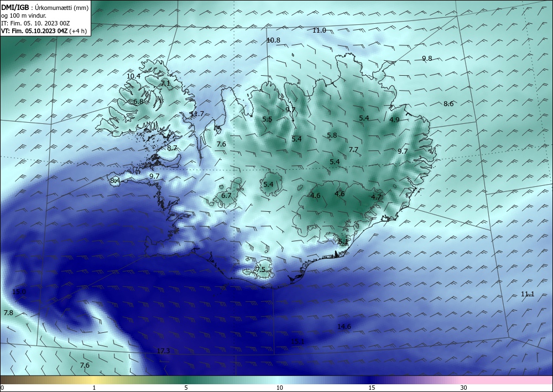Click the 5.1 value label
This screenshot has height=392, width=553.
tap(343, 242)
